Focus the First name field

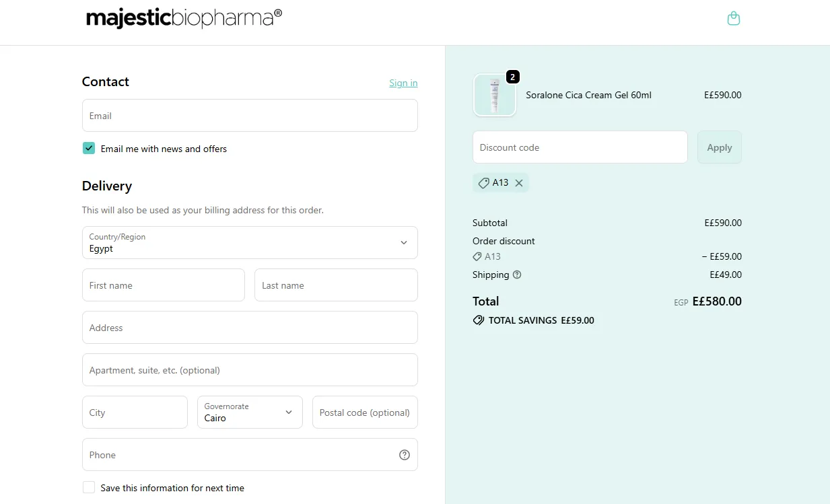pos(164,285)
